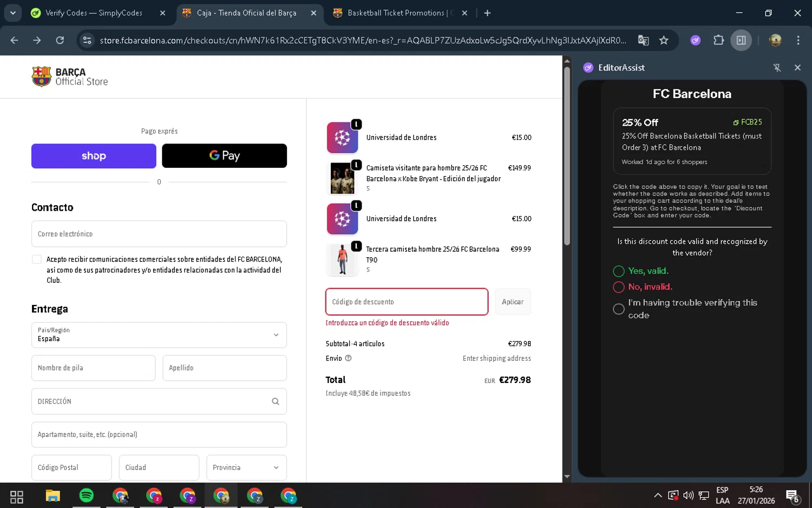
Task: Open the Provincia dropdown
Action: [x=246, y=467]
